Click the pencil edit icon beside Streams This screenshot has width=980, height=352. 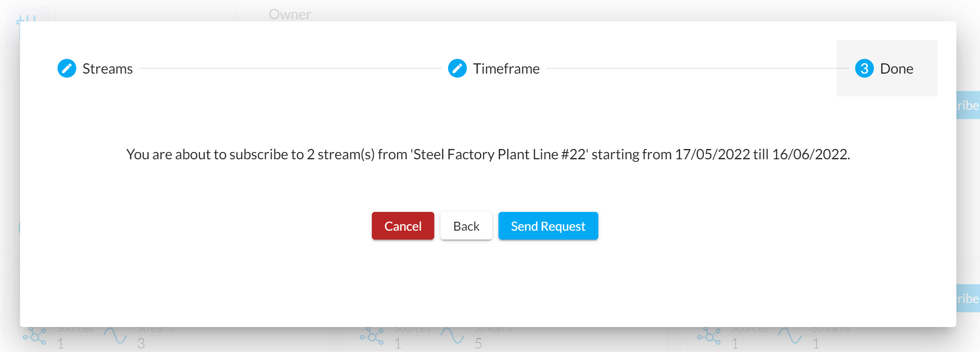(67, 68)
